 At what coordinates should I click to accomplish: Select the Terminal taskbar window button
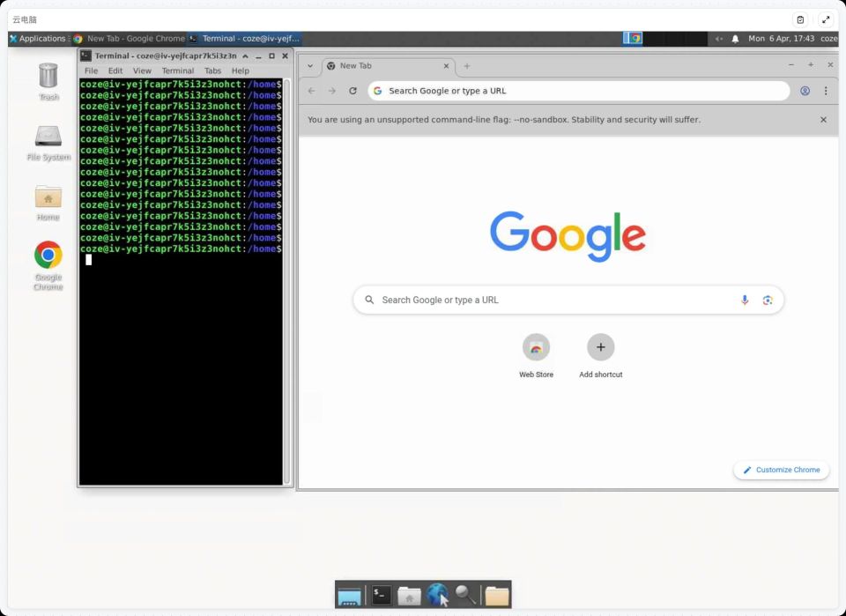(x=243, y=39)
